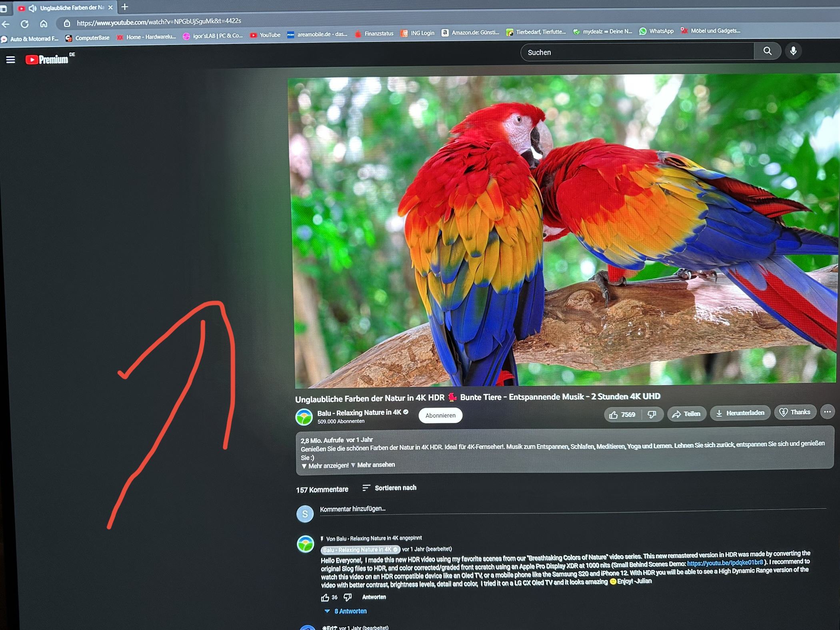Open the WhatsApp bookmark
Screen dimensions: 840x630
tap(656, 31)
